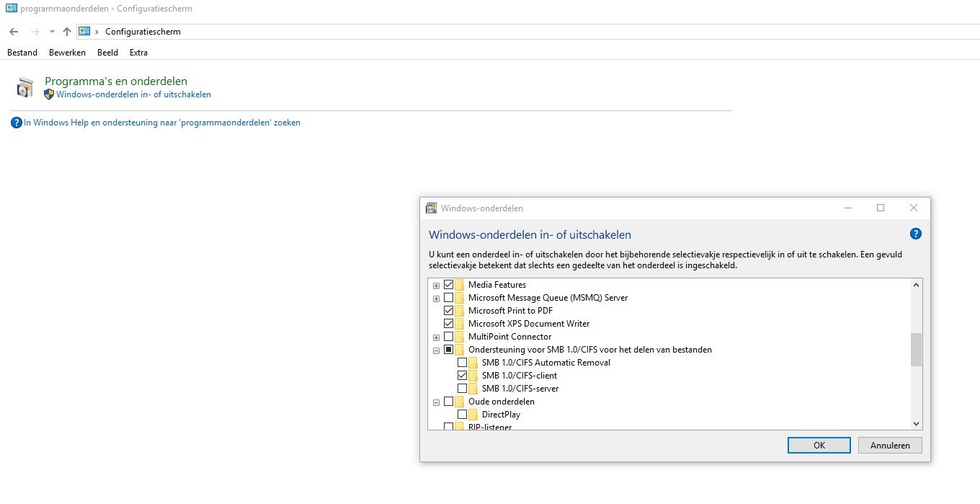980x504 pixels.
Task: Click the Annuleren button
Action: pos(890,446)
